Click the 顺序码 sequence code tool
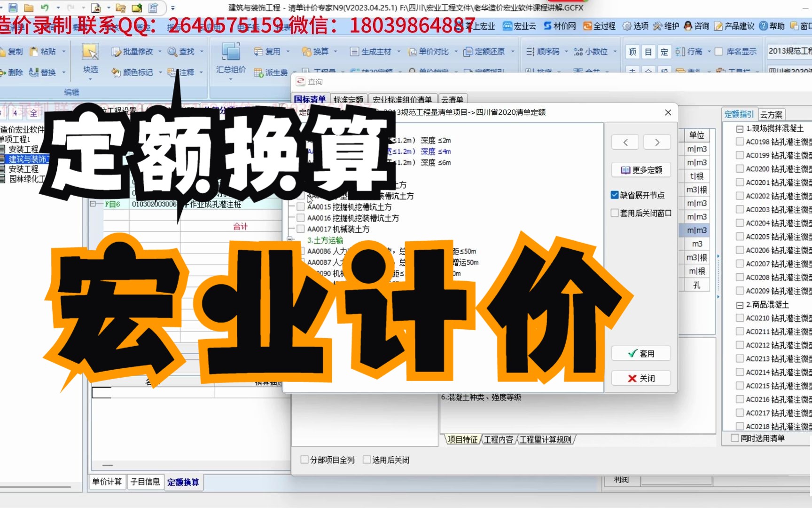Image resolution: width=812 pixels, height=508 pixels. [543, 51]
